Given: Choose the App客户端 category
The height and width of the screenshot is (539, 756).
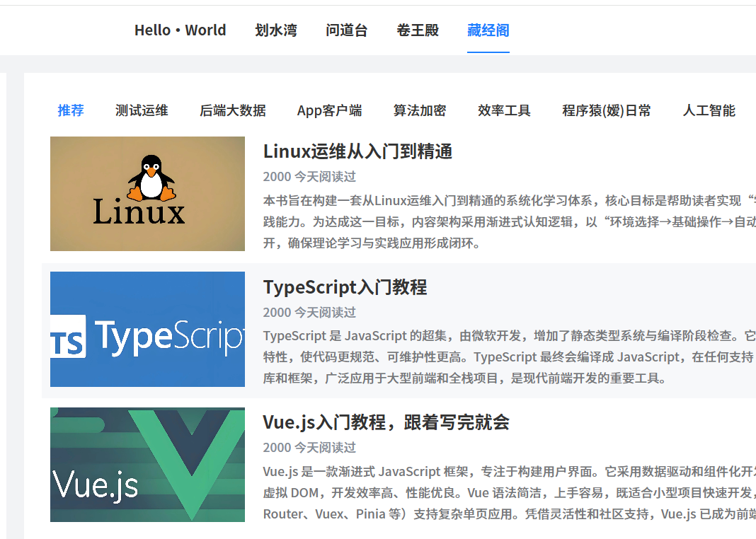Looking at the screenshot, I should click(329, 110).
